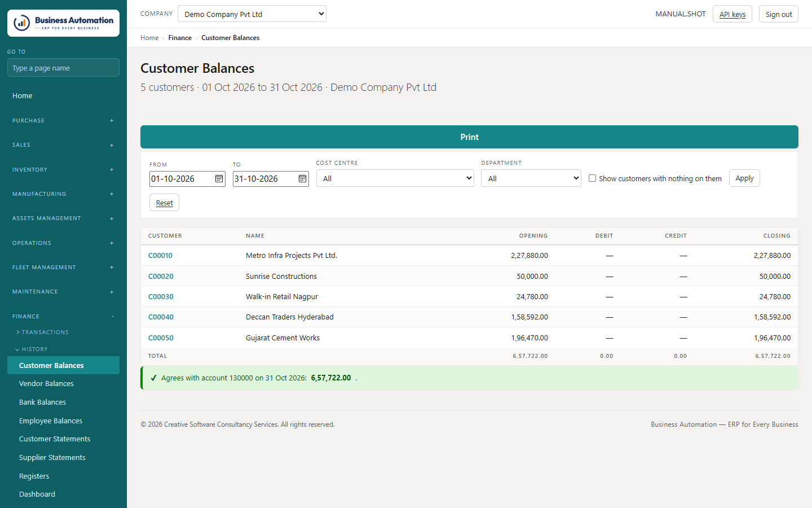
Task: Click the Apply filter button
Action: [x=744, y=178]
